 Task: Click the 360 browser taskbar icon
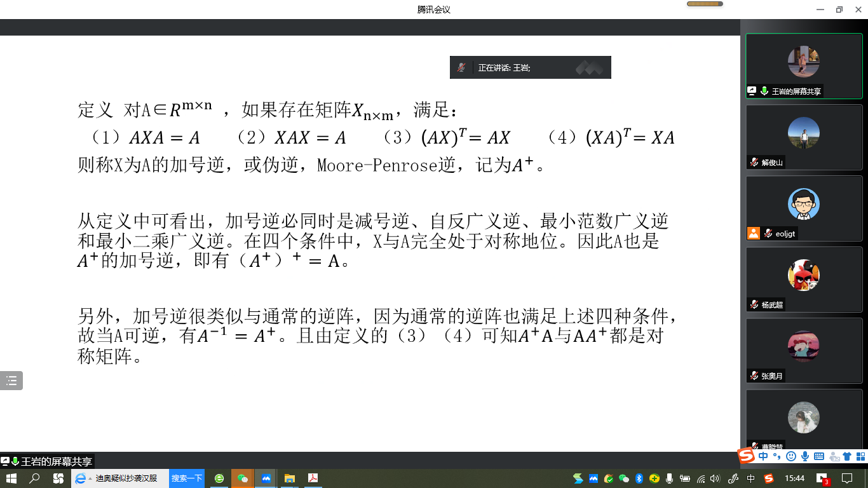[219, 478]
